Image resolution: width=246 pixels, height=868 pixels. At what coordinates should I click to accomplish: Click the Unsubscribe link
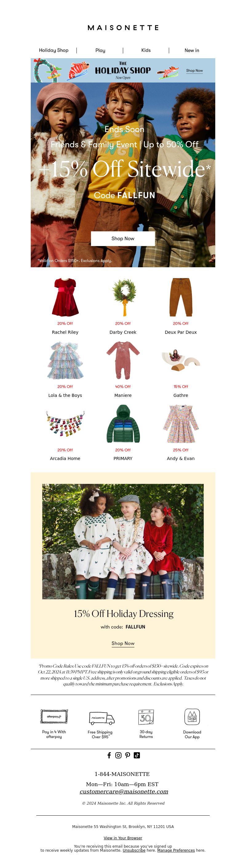click(x=134, y=850)
